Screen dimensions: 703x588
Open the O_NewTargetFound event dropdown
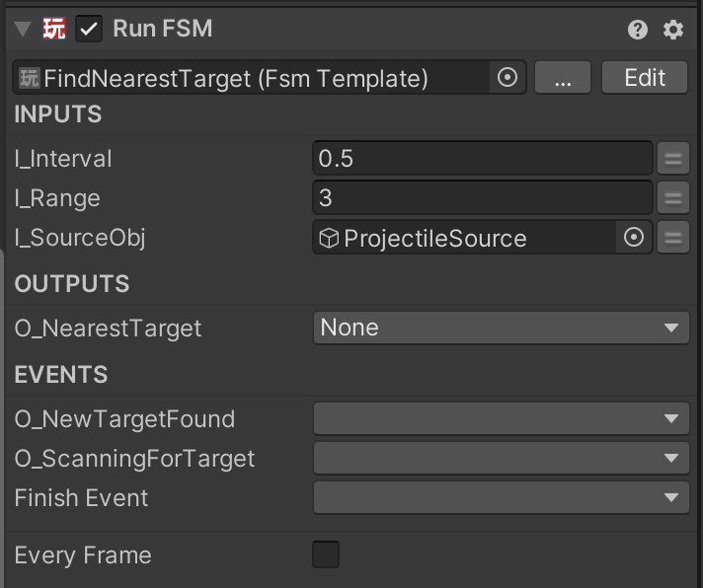[501, 418]
